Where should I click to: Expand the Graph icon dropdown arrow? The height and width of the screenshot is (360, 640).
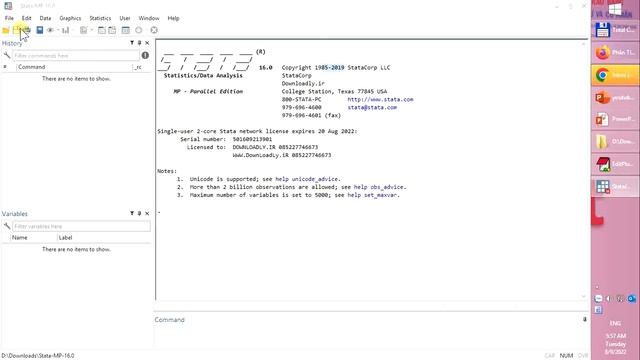click(x=73, y=30)
